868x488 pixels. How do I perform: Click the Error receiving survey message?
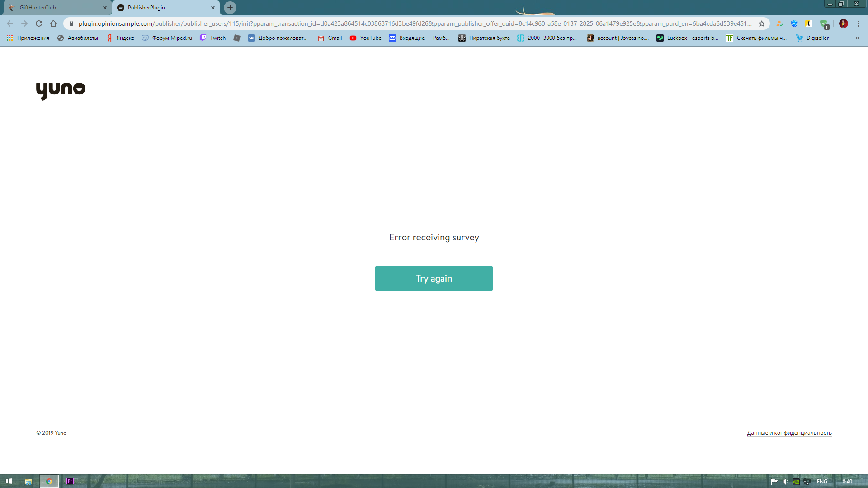coord(434,237)
